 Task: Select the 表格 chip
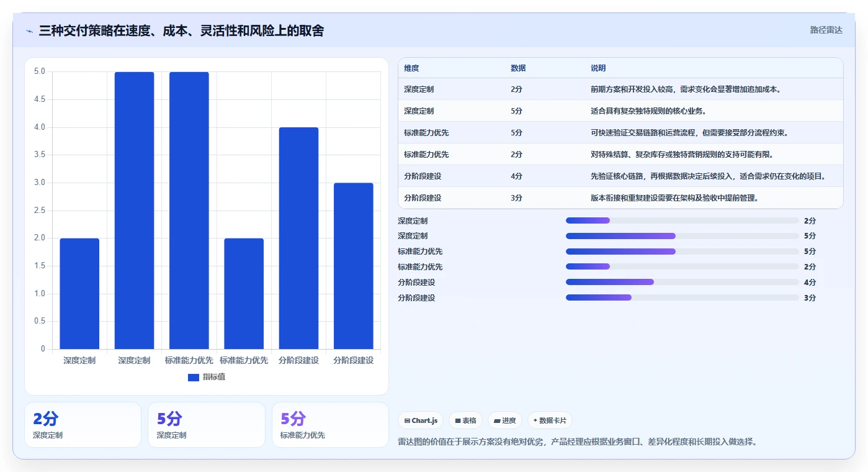click(465, 420)
